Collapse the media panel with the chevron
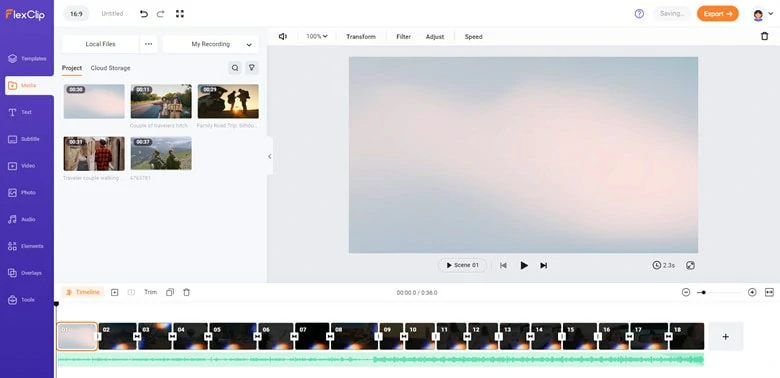Viewport: 780px width, 378px height. [x=270, y=156]
